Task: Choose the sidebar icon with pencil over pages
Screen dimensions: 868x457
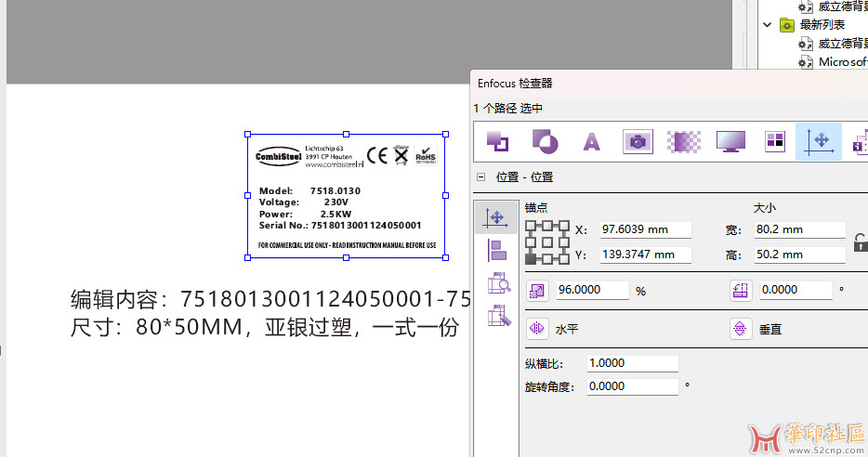Action: pos(499,316)
